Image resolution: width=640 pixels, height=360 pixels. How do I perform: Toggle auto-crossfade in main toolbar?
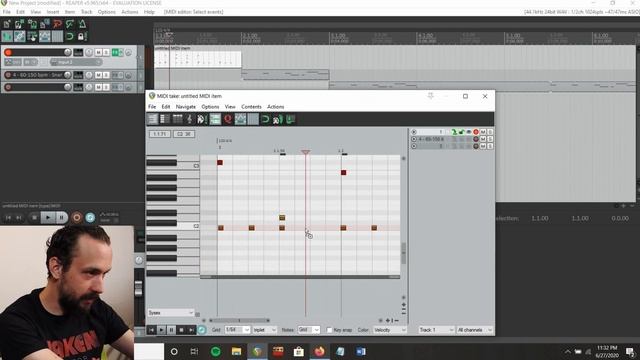click(x=7, y=37)
